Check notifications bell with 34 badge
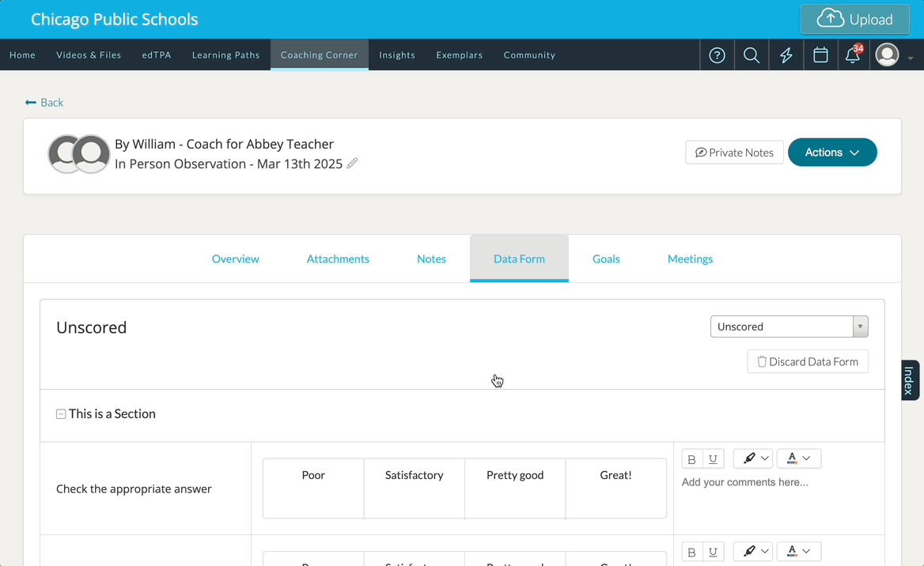Viewport: 924px width, 566px height. [x=853, y=55]
